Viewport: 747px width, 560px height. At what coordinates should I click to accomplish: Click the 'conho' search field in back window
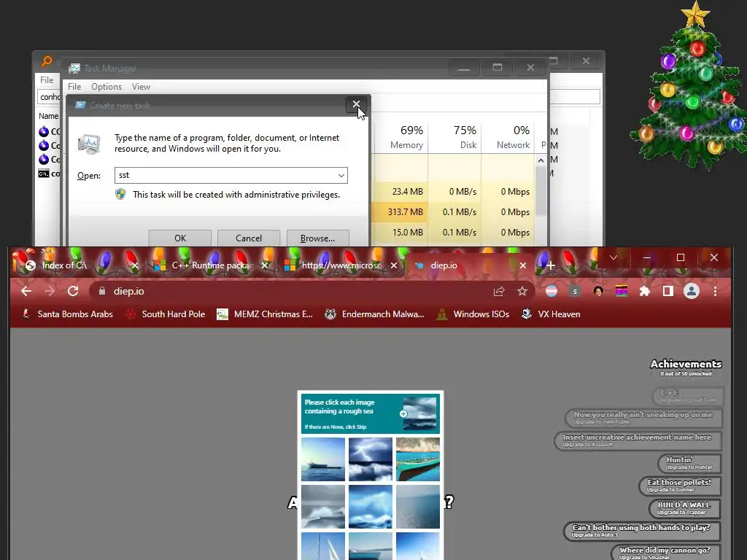[x=49, y=97]
